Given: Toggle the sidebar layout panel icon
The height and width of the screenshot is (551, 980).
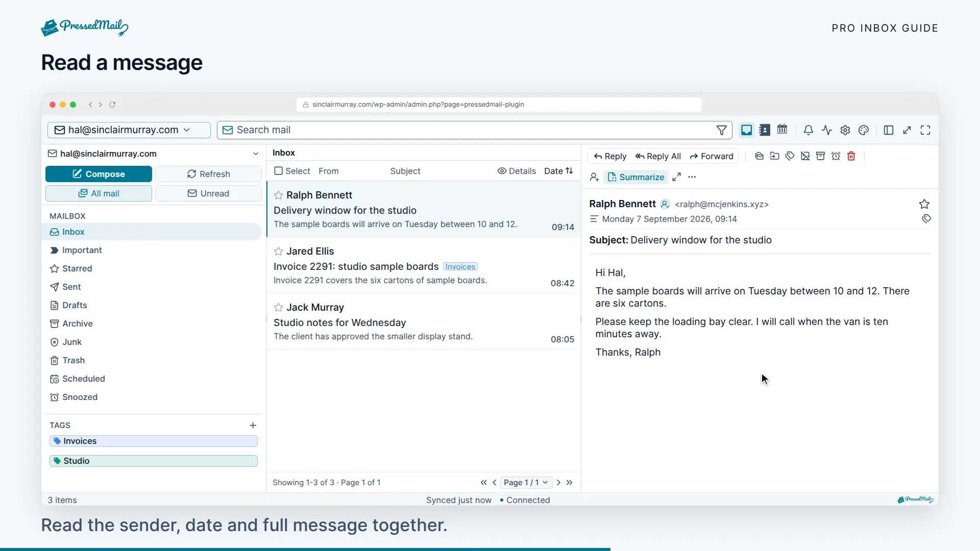Looking at the screenshot, I should pos(889,130).
